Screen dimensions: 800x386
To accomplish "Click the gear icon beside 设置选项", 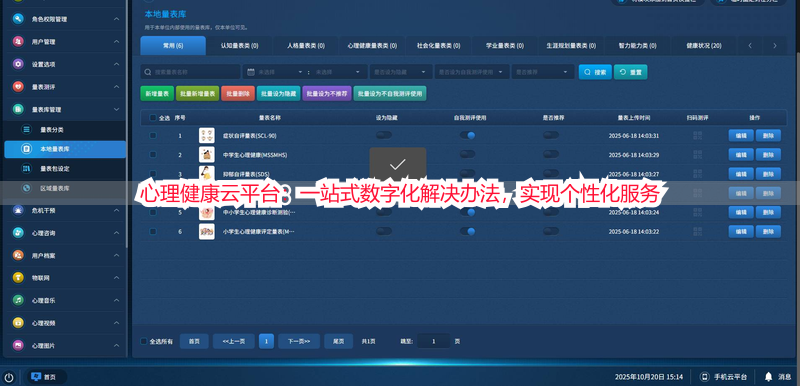I will [18, 64].
